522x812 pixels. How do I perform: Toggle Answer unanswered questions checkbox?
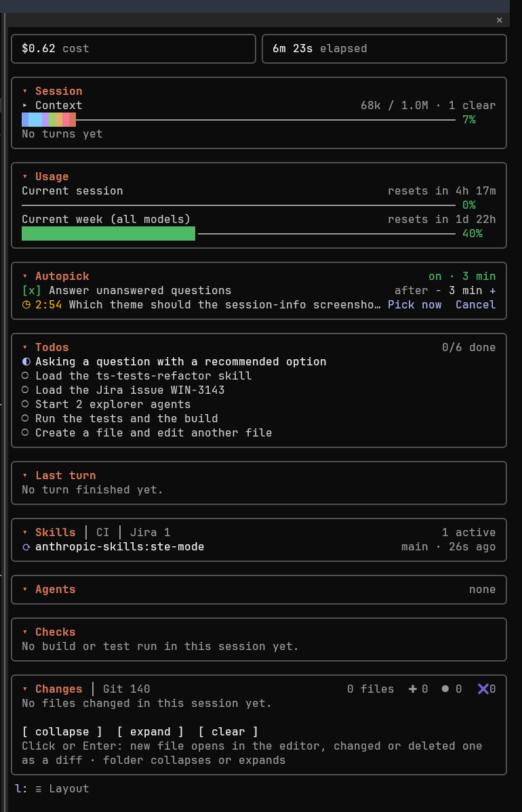coord(31,291)
